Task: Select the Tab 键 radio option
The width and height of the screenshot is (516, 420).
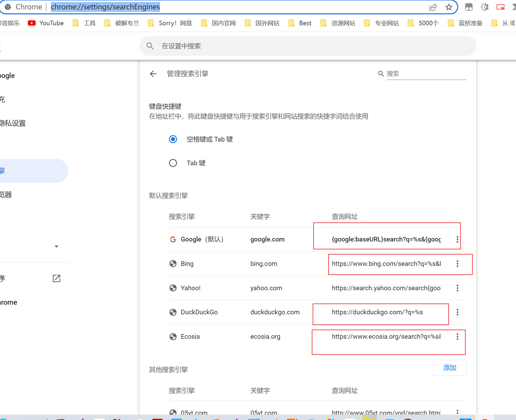Action: (173, 163)
